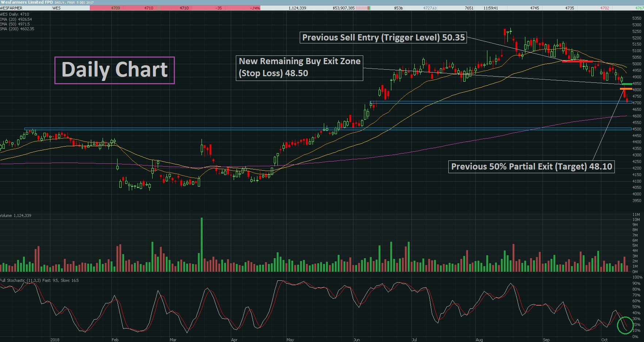This screenshot has width=644, height=342.
Task: Click the 11M volume axis label
Action: [636, 215]
